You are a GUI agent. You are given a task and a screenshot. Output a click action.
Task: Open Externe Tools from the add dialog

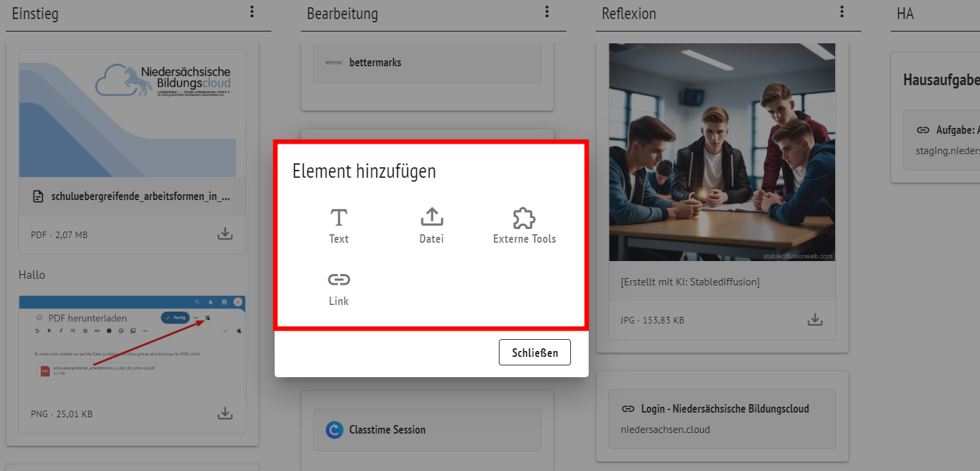[524, 223]
